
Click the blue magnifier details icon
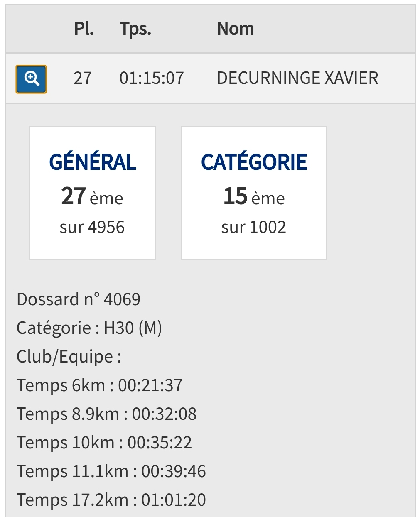point(31,79)
